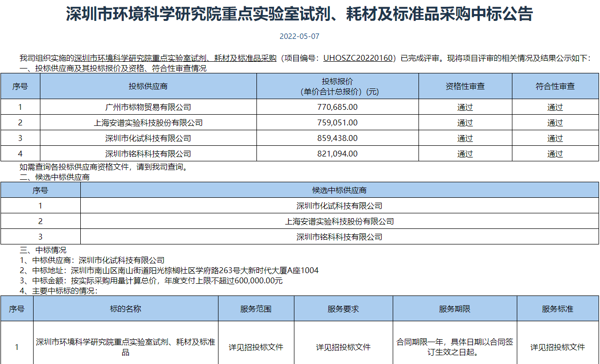Click 资格性审查 通过 for 广州市标物贸易有限公司
Image resolution: width=600 pixels, height=364 pixels.
tap(465, 107)
